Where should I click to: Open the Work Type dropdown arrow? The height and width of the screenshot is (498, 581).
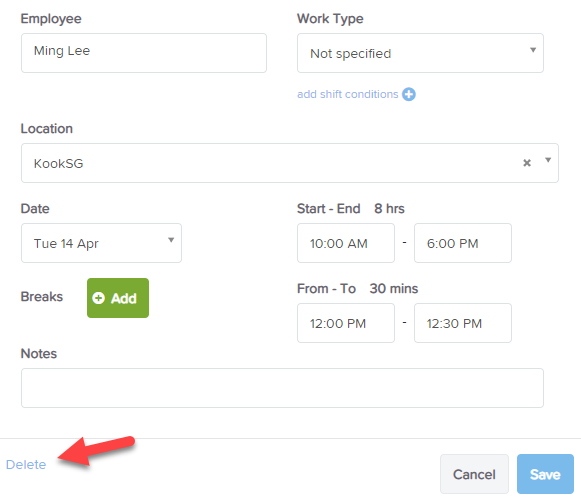(x=533, y=50)
